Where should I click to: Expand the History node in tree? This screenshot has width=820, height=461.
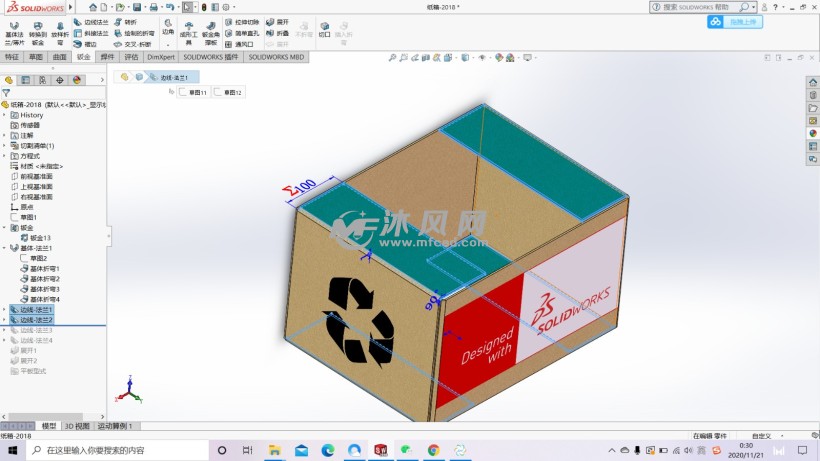coord(5,115)
